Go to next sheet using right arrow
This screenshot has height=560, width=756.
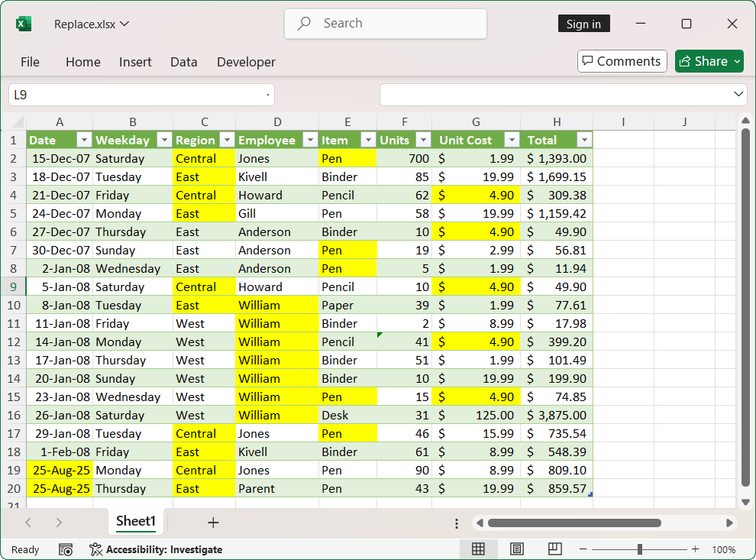(59, 523)
